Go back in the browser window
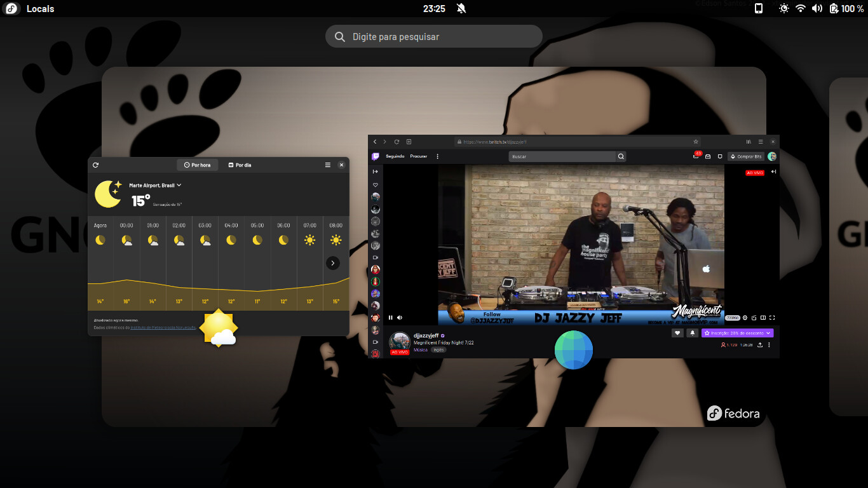This screenshot has height=488, width=868. pos(375,142)
